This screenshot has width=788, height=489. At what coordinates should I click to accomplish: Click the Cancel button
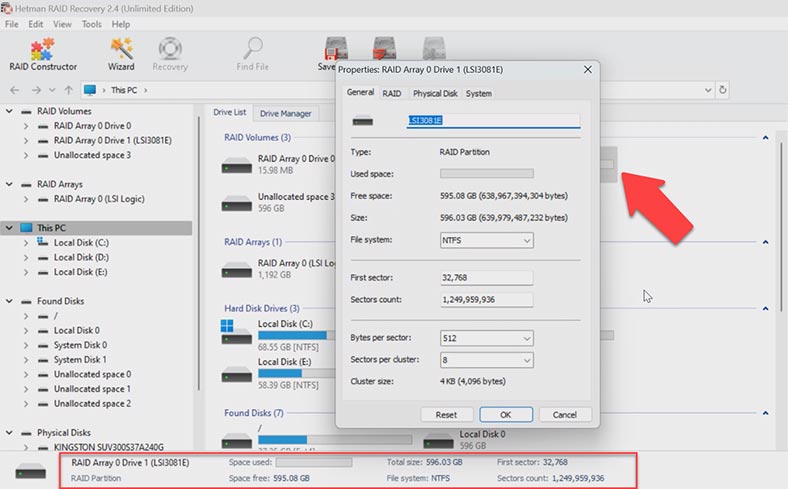click(564, 415)
